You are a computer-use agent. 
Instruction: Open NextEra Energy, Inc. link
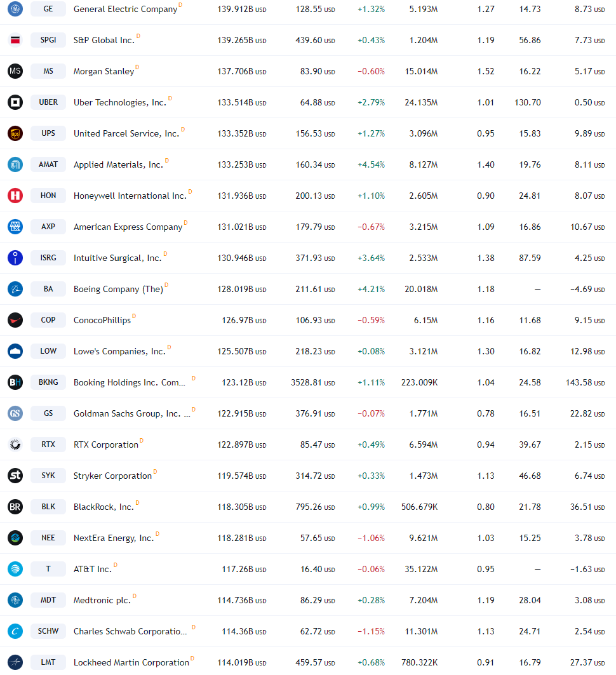click(x=114, y=538)
